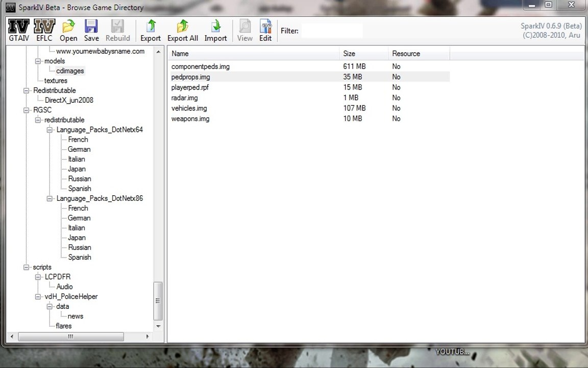
Task: Click the tree horizontal scrollbar thumb
Action: [71, 336]
